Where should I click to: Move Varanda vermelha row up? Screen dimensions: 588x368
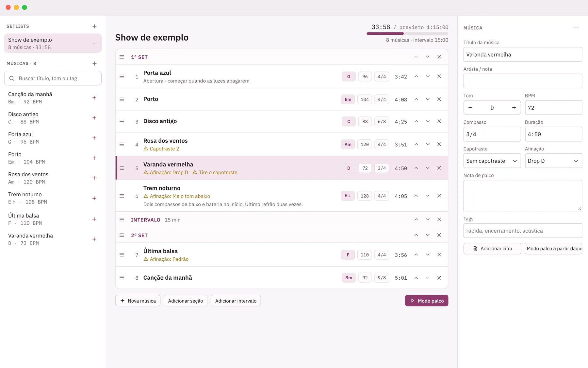coord(416,168)
